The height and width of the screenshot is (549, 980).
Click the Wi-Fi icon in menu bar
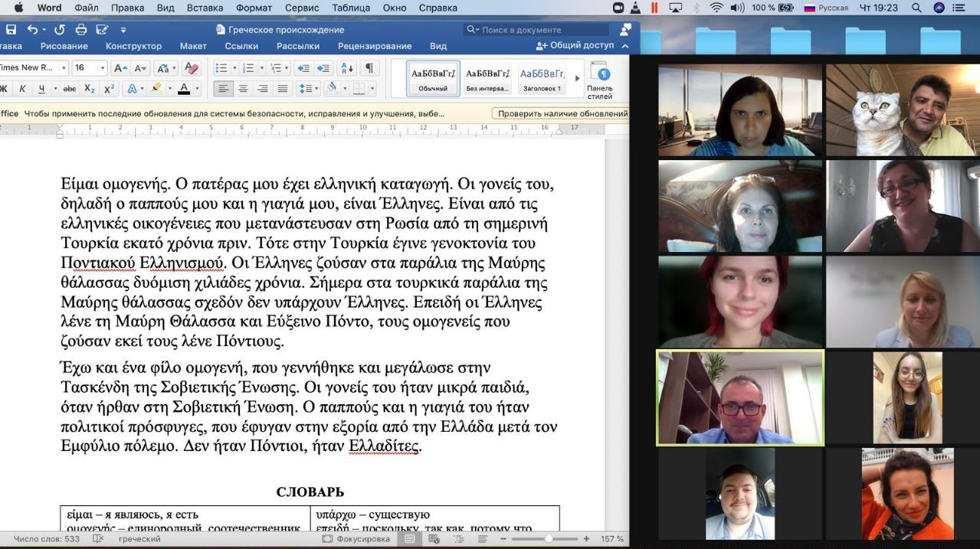tap(716, 8)
